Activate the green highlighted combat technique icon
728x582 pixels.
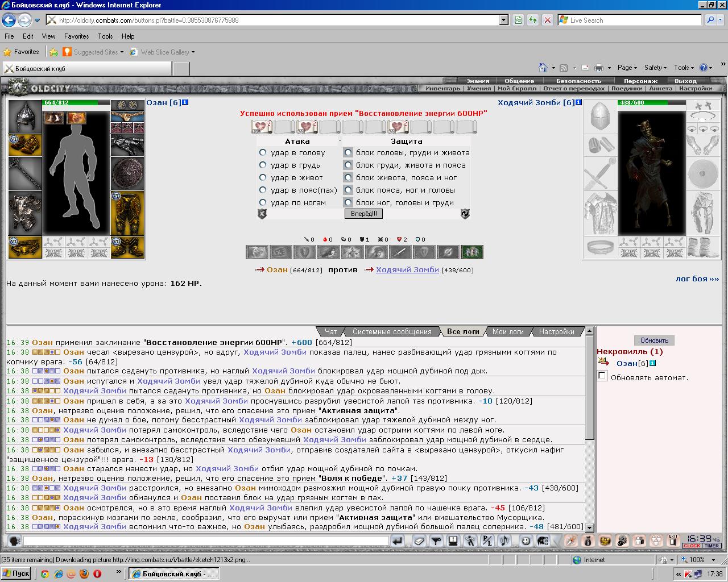472,251
